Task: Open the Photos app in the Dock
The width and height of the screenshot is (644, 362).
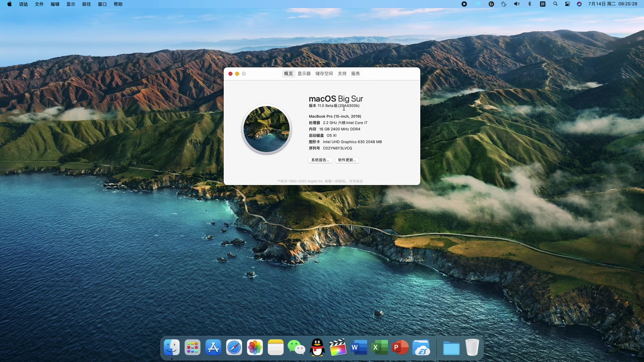Action: [255, 347]
